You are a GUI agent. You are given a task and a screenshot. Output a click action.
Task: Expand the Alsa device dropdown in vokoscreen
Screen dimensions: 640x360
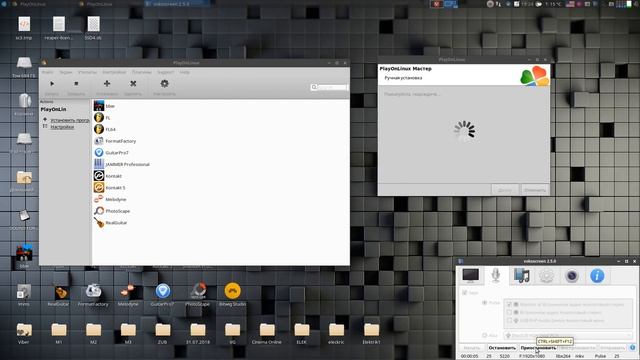coord(568,335)
